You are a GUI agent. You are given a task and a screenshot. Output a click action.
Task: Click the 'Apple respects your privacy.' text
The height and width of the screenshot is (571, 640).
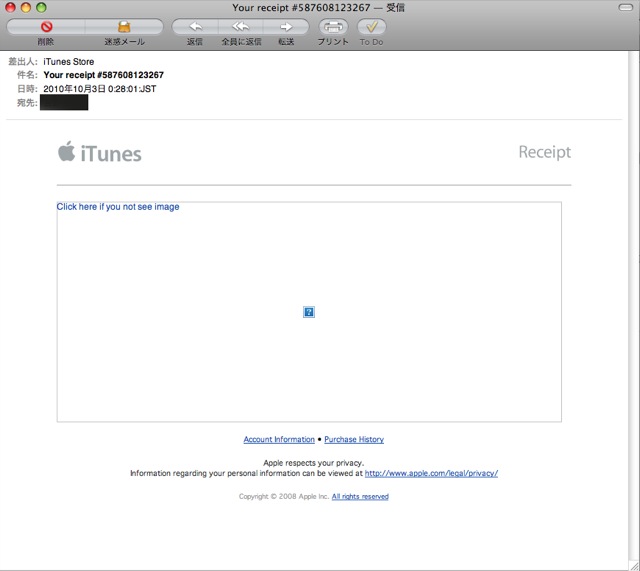click(x=313, y=463)
